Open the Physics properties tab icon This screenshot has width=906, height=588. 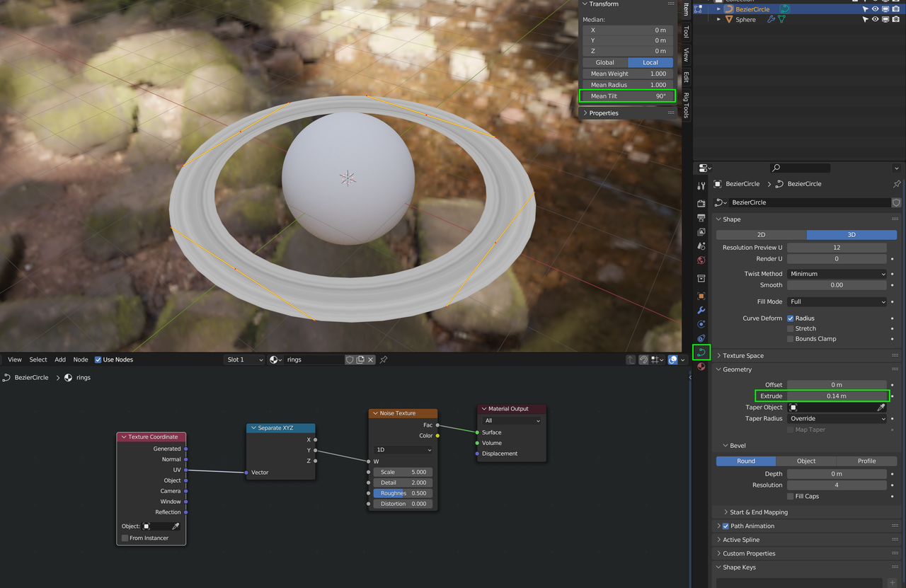(701, 324)
